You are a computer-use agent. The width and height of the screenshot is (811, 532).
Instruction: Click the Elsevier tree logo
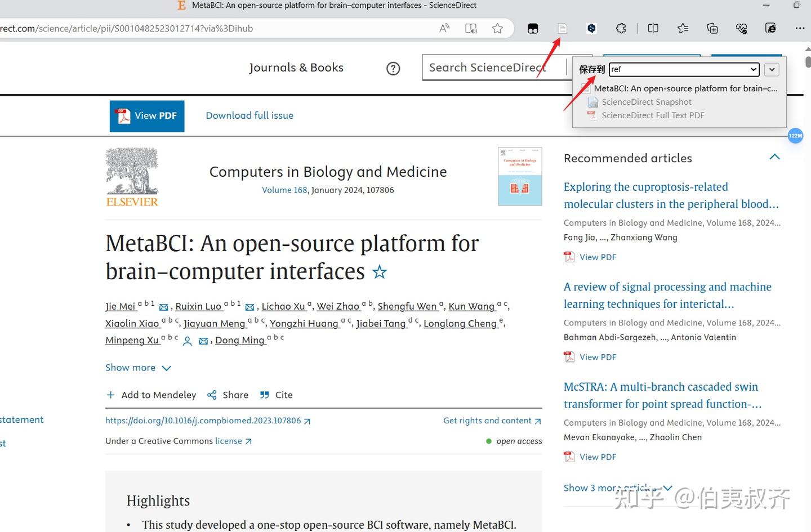pyautogui.click(x=132, y=177)
